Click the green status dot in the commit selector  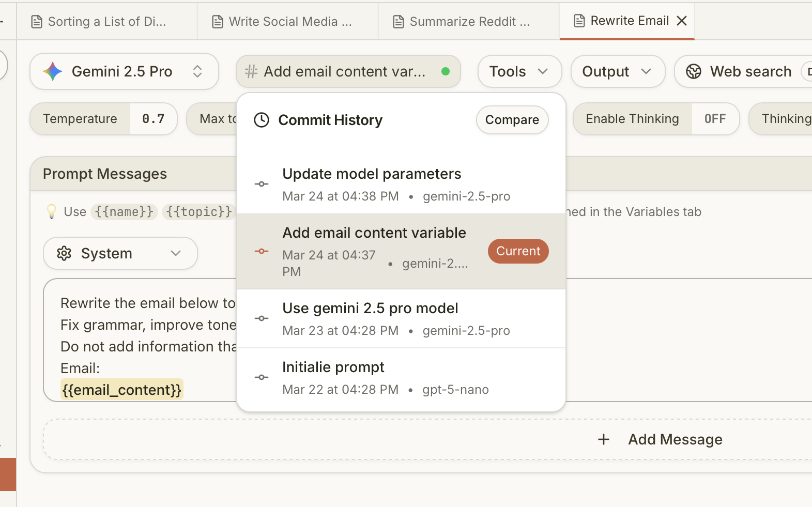pyautogui.click(x=446, y=71)
